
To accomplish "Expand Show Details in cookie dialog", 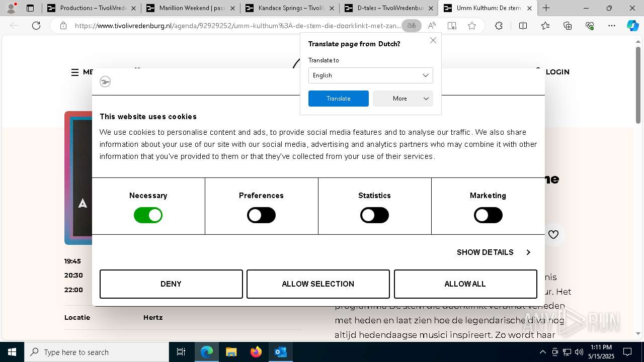I will click(494, 252).
